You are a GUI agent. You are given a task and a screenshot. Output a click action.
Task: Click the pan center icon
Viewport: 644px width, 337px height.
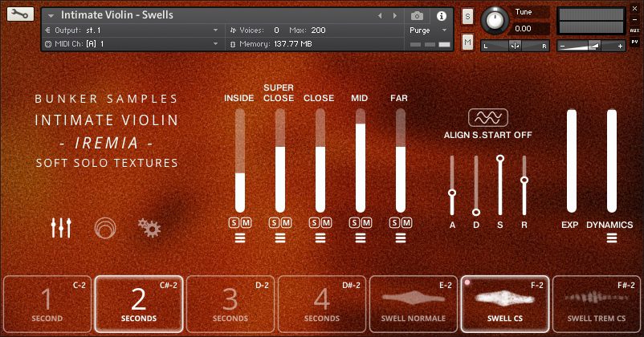pyautogui.click(x=515, y=46)
